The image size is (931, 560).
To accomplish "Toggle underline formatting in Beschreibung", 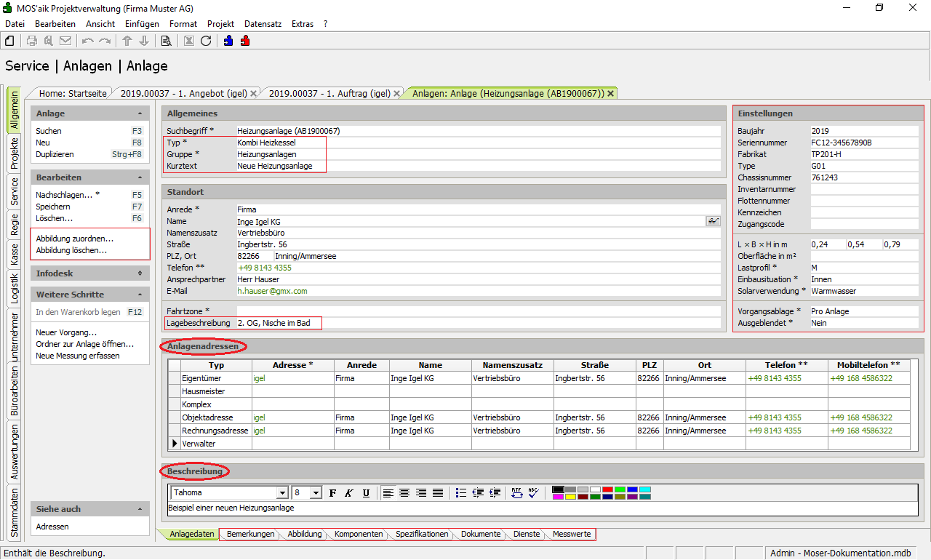I will (366, 493).
